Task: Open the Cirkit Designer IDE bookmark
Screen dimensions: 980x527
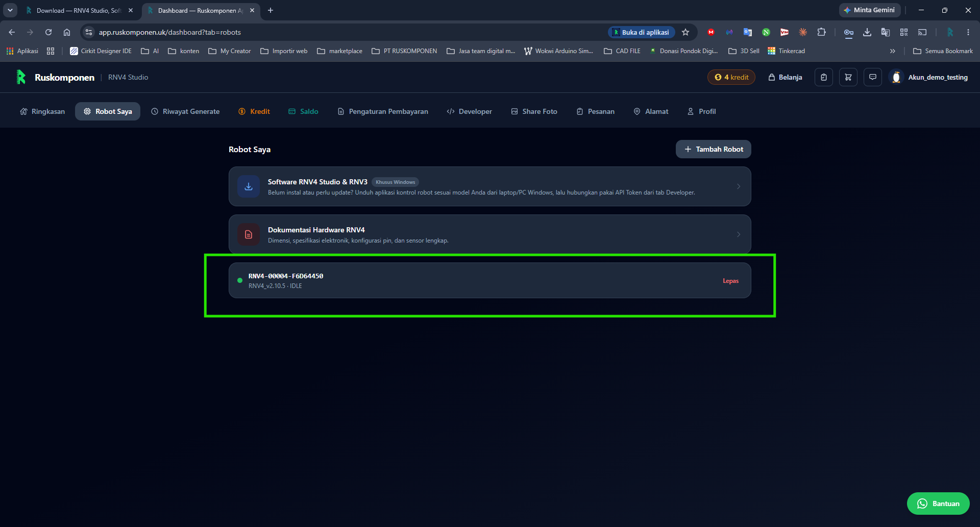Action: pos(101,51)
